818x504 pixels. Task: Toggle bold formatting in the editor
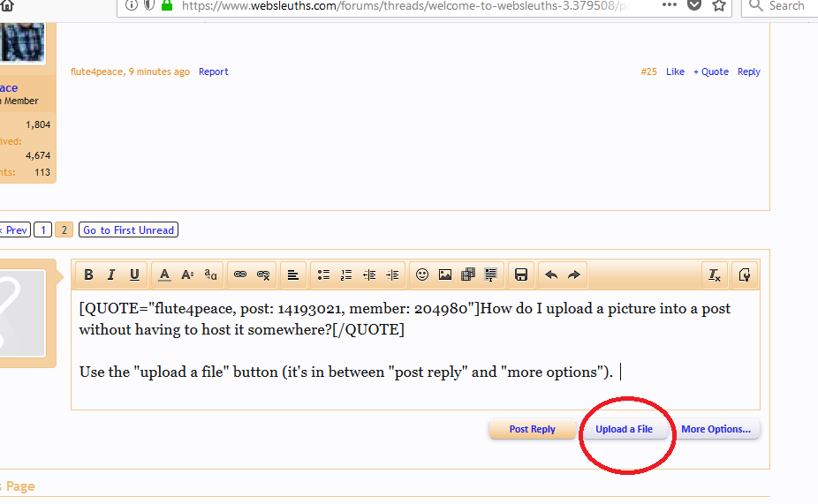click(x=88, y=275)
